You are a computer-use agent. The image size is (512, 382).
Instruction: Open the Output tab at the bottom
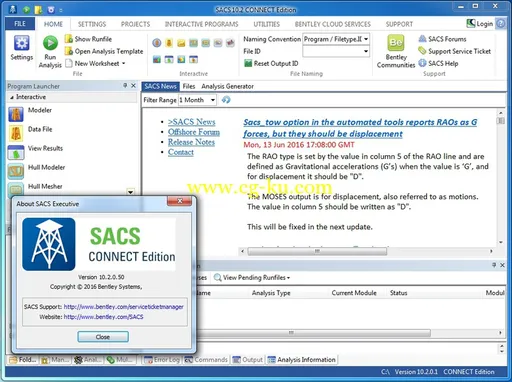coord(248,360)
